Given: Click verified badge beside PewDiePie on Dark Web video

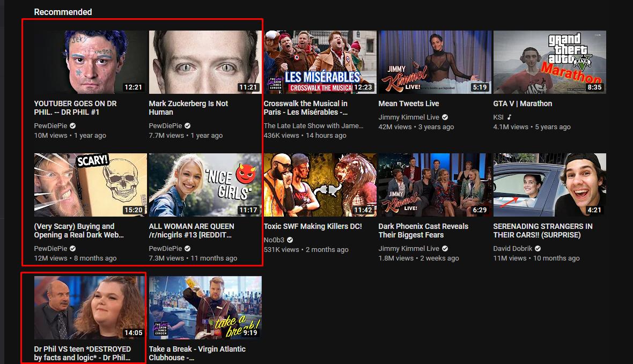Looking at the screenshot, I should [72, 249].
